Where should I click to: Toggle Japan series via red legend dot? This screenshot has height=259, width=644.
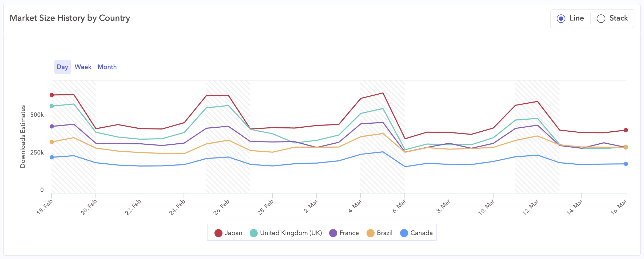pos(218,233)
